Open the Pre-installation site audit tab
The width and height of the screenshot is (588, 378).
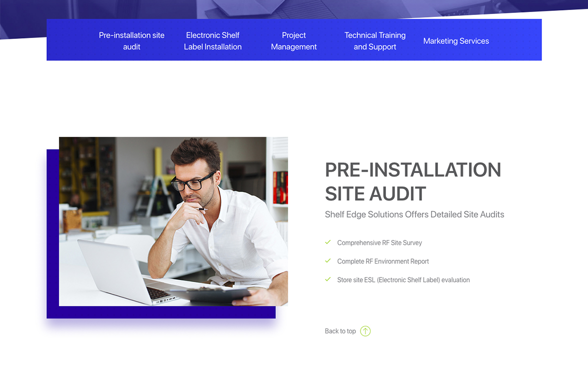pyautogui.click(x=131, y=41)
